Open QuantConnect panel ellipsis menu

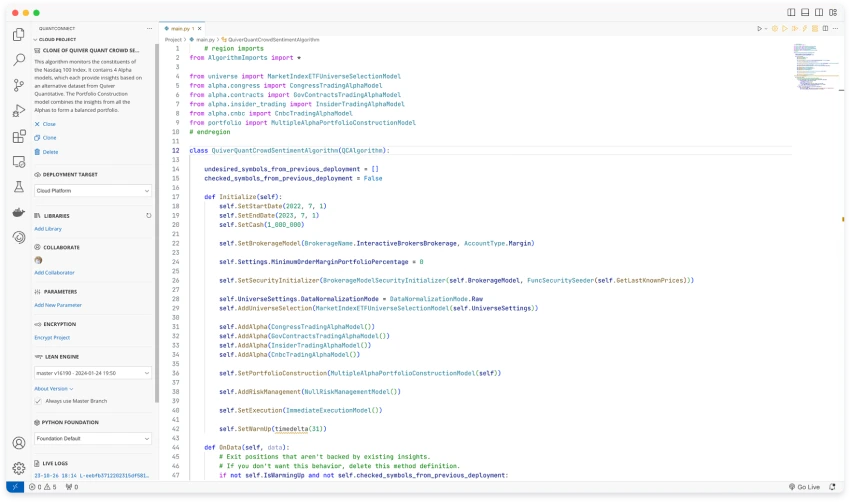point(150,28)
